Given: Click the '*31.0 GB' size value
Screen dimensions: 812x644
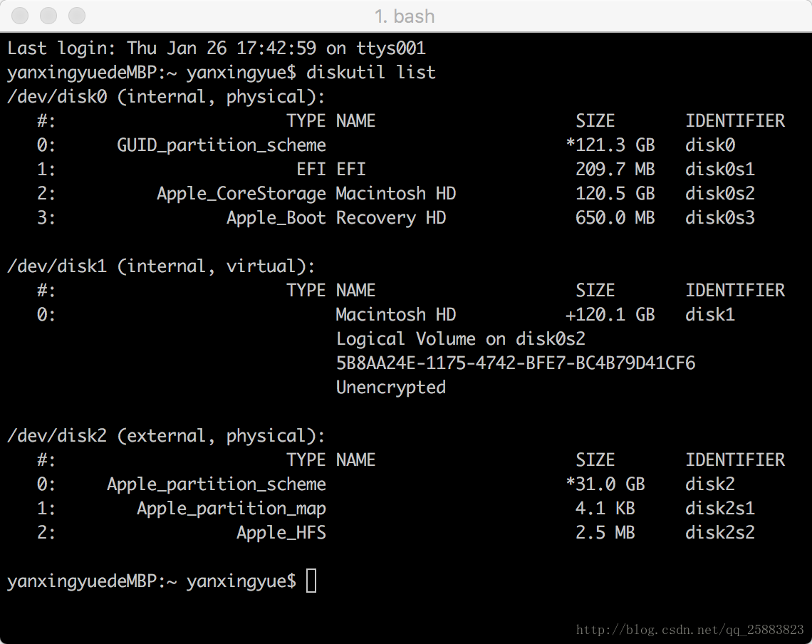Looking at the screenshot, I should [x=605, y=484].
